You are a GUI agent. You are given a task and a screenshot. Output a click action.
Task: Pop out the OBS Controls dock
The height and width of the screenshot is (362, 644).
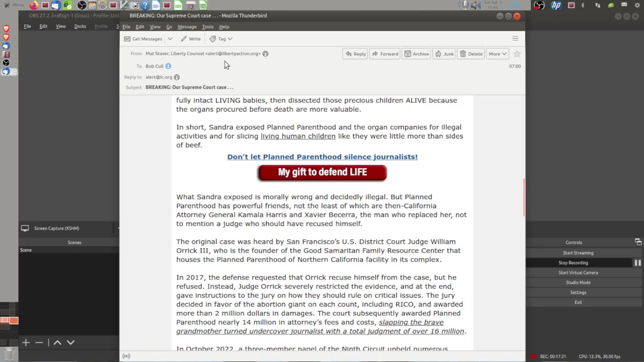tap(638, 242)
